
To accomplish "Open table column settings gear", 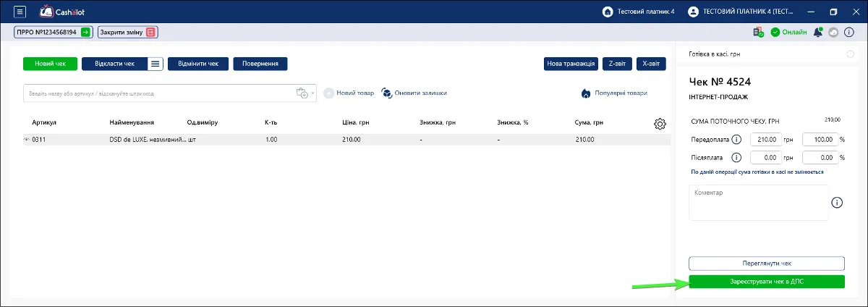I will [660, 124].
